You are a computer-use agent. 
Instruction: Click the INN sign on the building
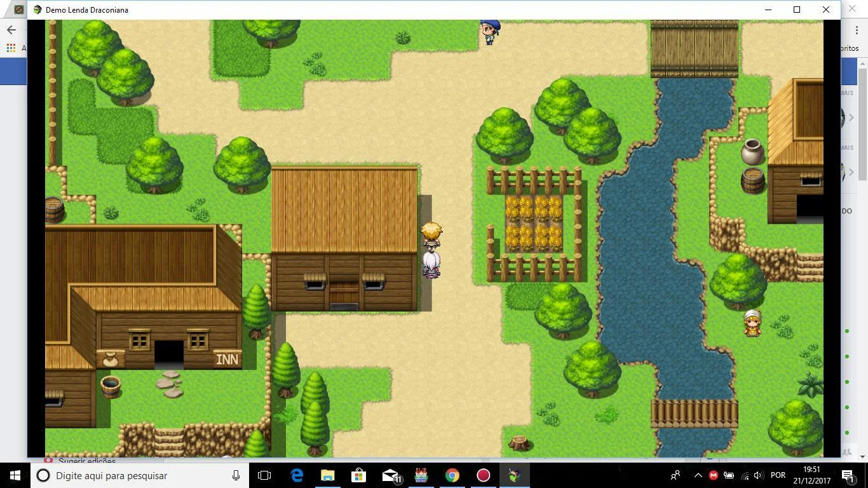(x=227, y=360)
